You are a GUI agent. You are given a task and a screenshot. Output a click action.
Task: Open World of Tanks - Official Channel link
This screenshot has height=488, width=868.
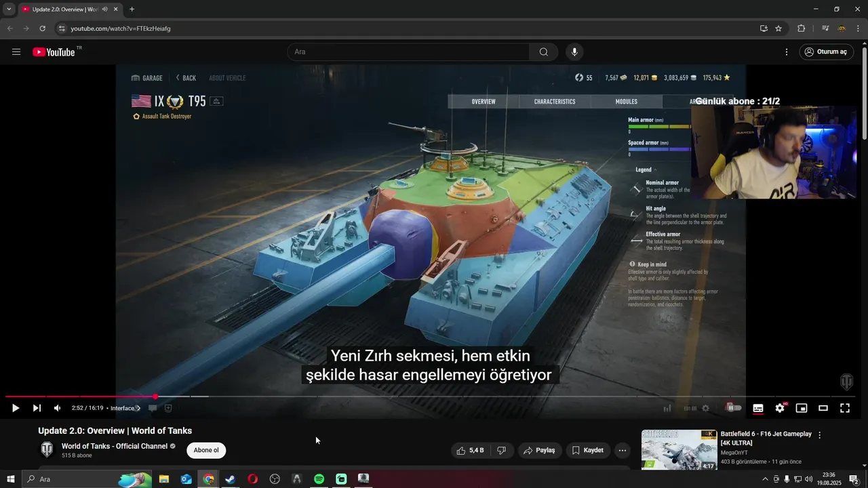click(x=115, y=446)
